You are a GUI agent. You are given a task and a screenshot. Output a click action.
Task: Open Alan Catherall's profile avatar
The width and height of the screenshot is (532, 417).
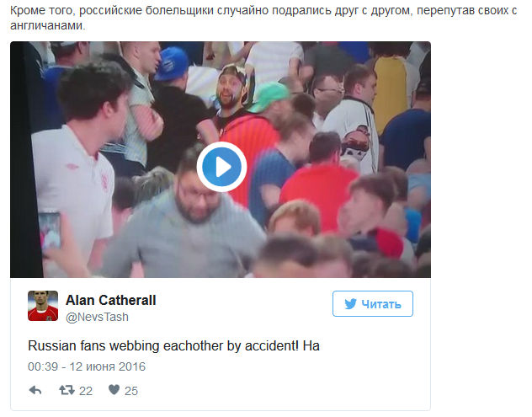(43, 306)
